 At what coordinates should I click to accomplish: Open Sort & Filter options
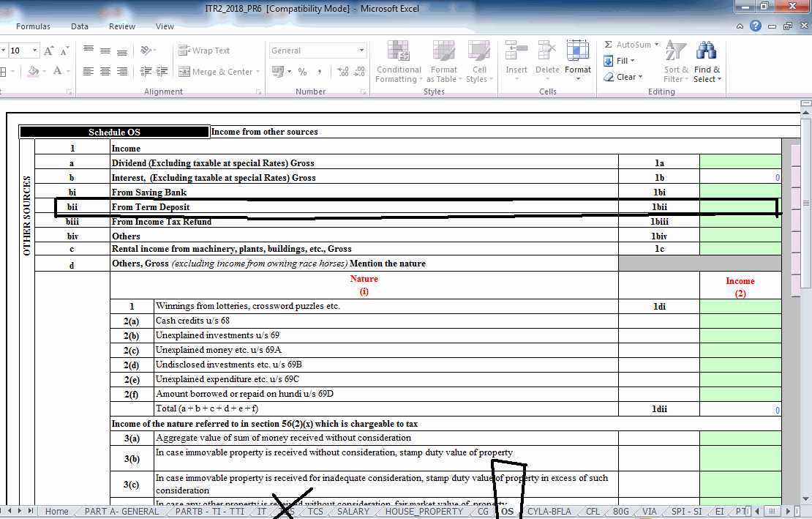pos(674,62)
